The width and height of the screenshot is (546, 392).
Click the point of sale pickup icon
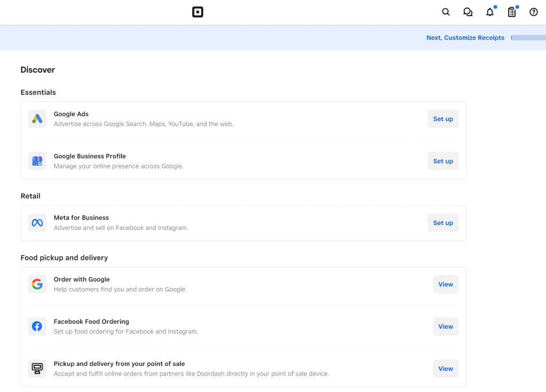coord(37,369)
